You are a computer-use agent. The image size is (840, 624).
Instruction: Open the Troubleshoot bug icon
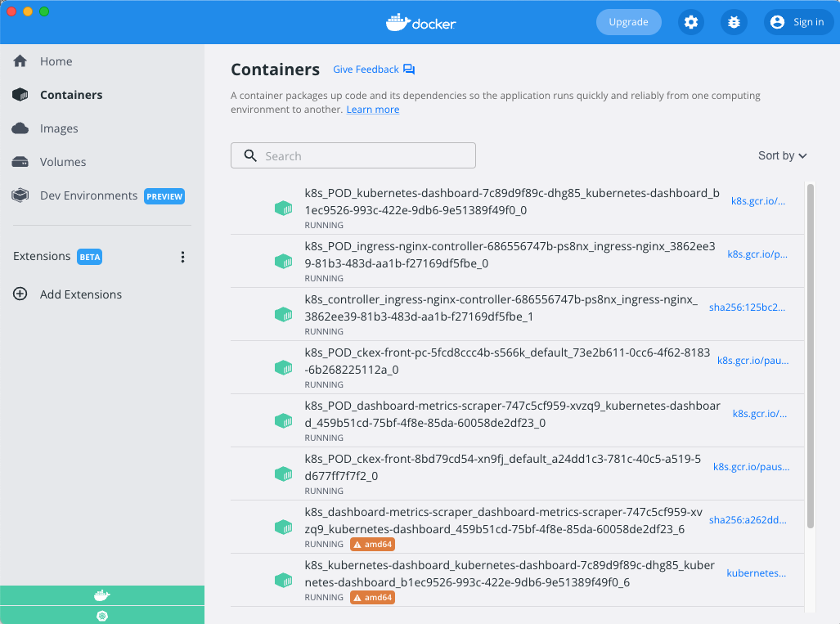[734, 22]
